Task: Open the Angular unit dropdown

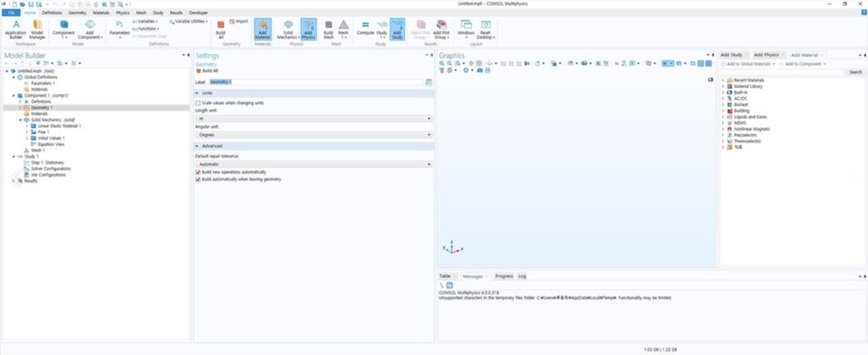Action: (x=314, y=135)
